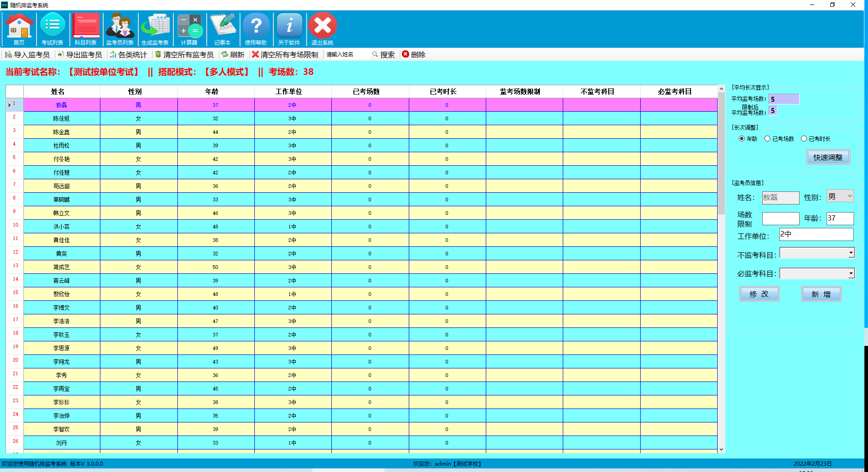Screen dimensions: 868x472
Task: Sort by 已考时长 column header
Action: point(448,91)
